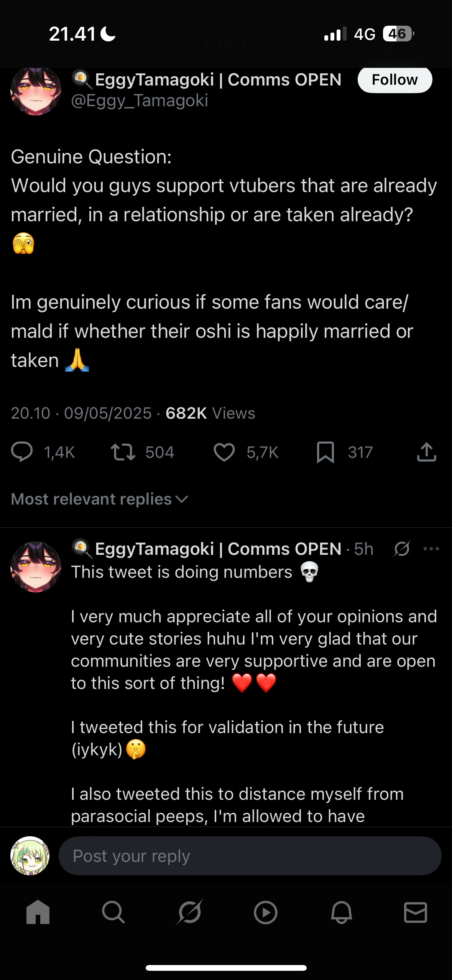Tap the reply comment icon
Viewport: 452px width, 980px height.
point(22,452)
